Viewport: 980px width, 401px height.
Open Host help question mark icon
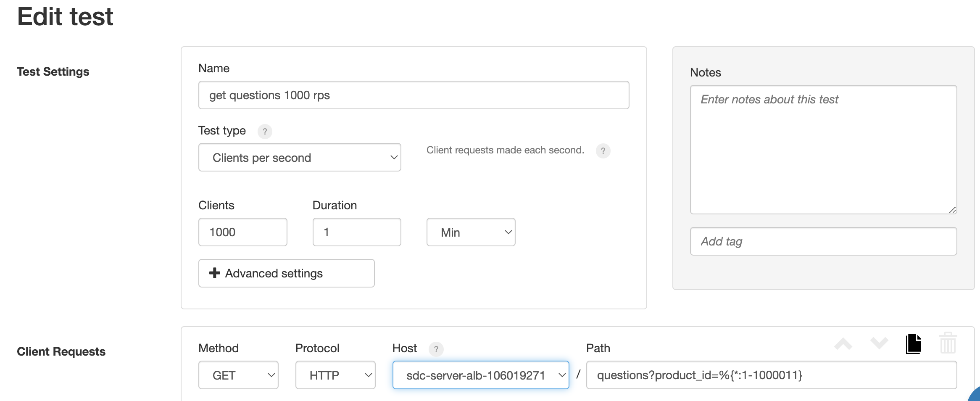click(436, 349)
